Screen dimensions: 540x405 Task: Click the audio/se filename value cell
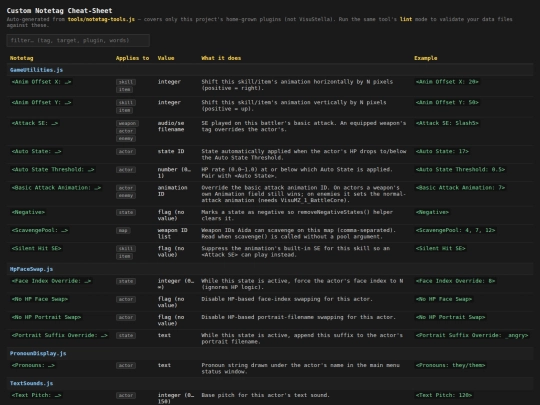pyautogui.click(x=171, y=126)
